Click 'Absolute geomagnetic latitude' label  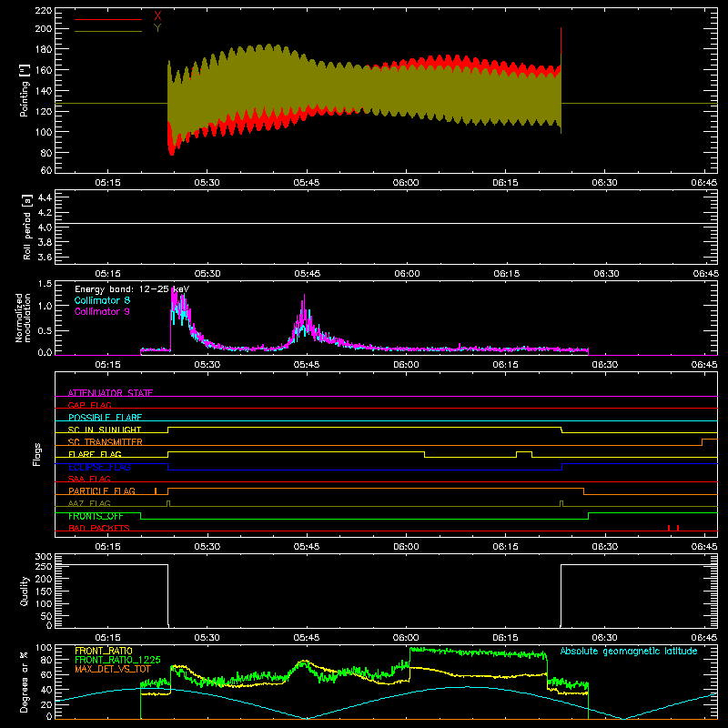pos(629,651)
